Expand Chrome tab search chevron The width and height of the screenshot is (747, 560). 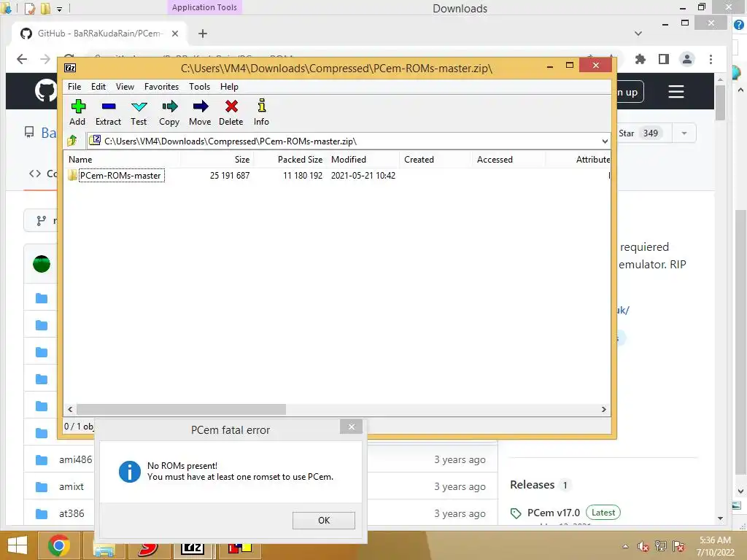point(638,34)
